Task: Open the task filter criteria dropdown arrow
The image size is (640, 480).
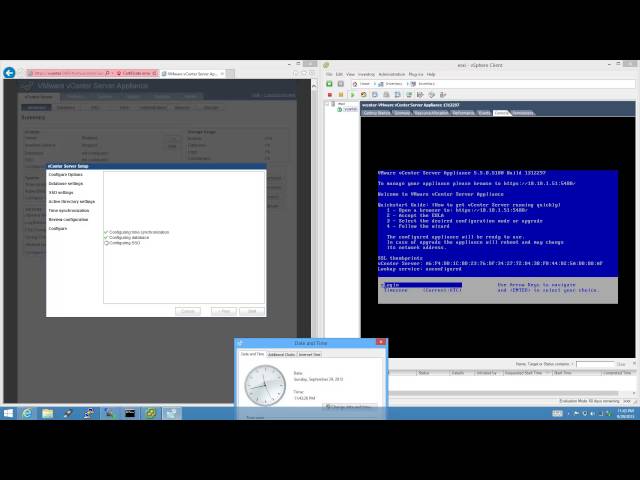Action: [572, 364]
